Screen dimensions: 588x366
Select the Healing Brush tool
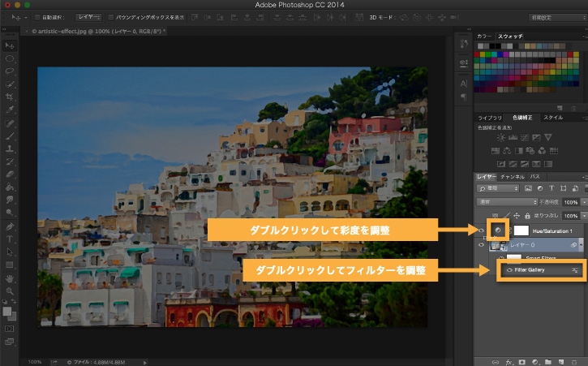tap(10, 123)
